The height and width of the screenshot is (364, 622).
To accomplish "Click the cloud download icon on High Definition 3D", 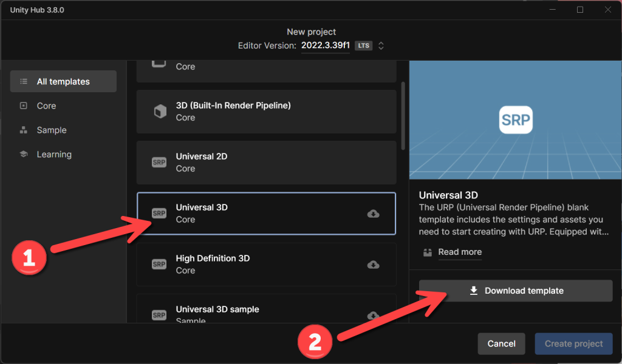I will click(374, 265).
